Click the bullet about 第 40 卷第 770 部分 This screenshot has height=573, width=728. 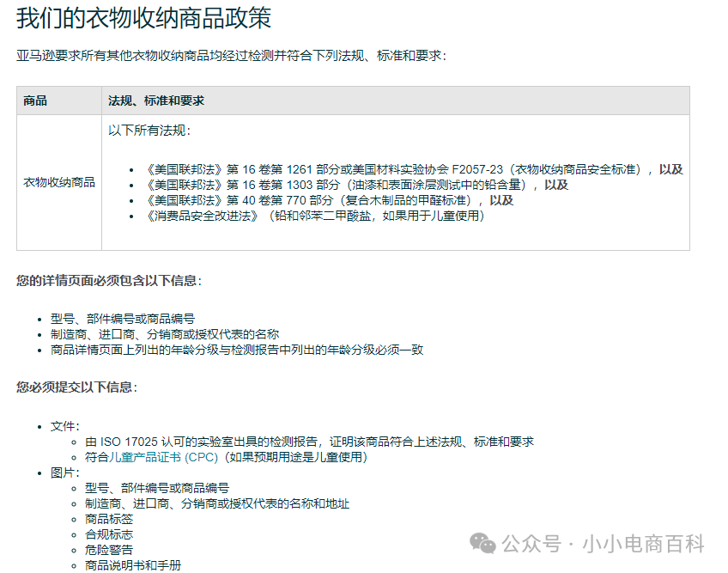click(x=330, y=200)
